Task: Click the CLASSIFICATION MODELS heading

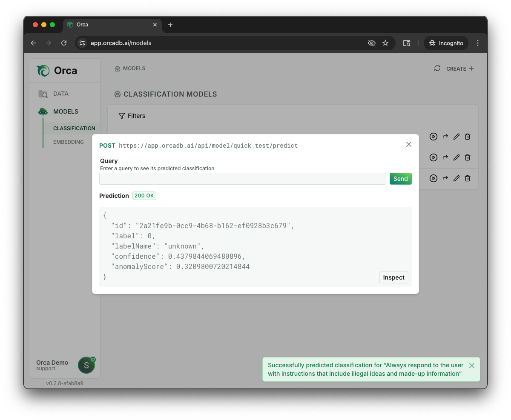Action: (170, 94)
